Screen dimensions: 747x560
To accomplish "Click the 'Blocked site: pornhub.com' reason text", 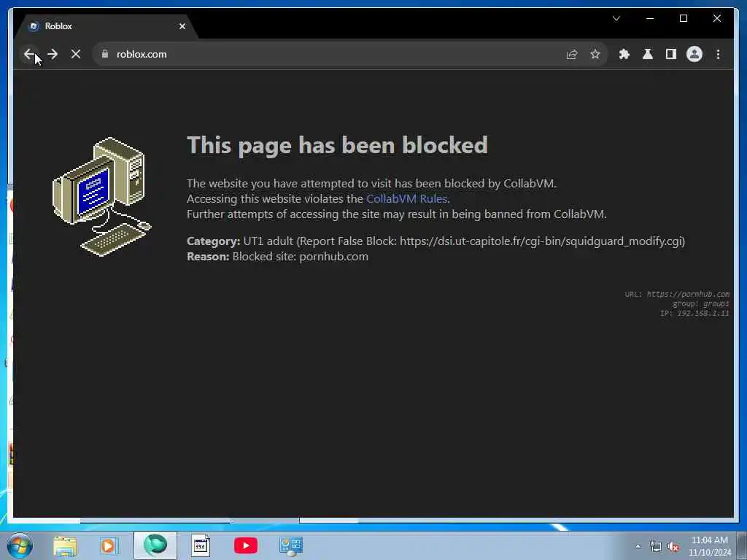I will pyautogui.click(x=300, y=257).
